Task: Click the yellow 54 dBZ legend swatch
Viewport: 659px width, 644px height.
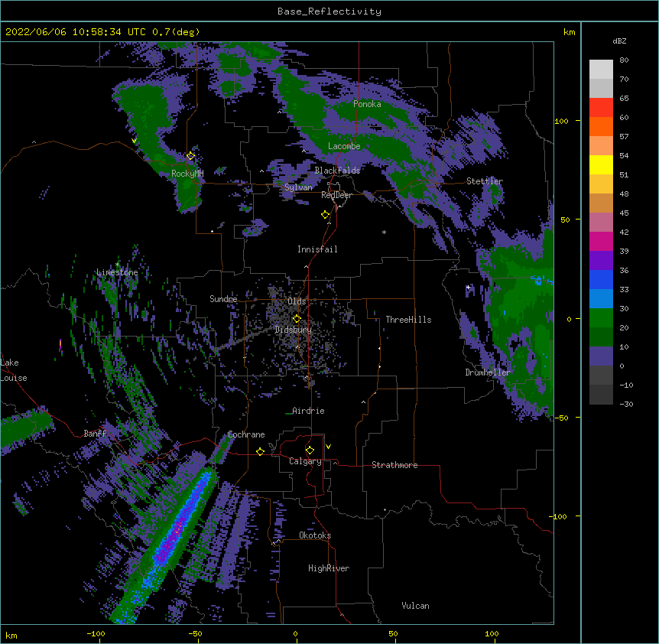Action: [601, 164]
